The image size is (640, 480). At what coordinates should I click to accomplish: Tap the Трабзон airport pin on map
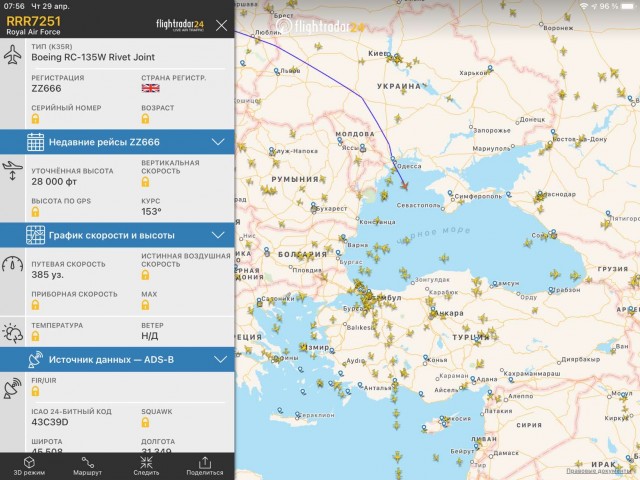point(551,290)
